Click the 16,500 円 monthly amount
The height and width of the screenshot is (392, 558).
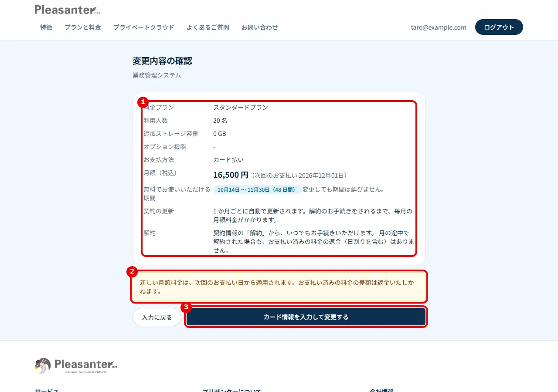[x=231, y=175]
